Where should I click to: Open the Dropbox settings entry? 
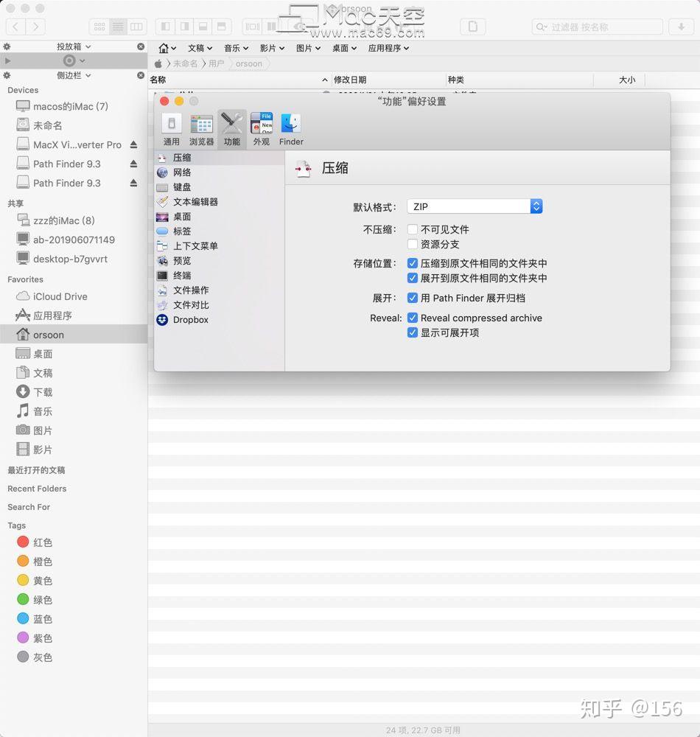[x=191, y=320]
